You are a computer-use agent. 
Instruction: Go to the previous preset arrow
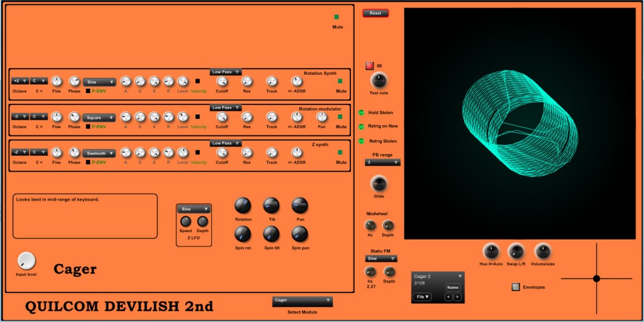(x=449, y=297)
